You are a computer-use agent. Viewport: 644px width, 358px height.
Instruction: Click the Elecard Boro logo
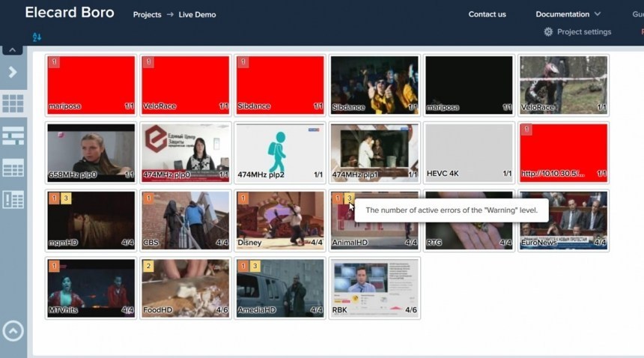click(x=70, y=12)
